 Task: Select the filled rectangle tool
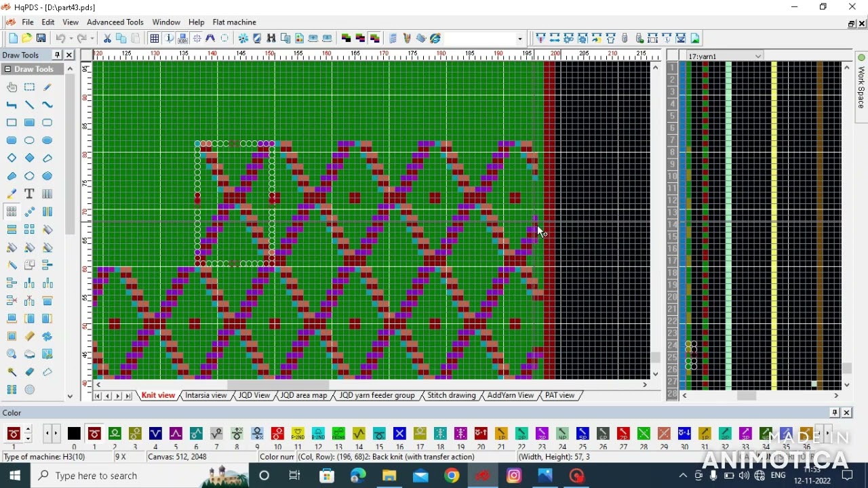29,123
